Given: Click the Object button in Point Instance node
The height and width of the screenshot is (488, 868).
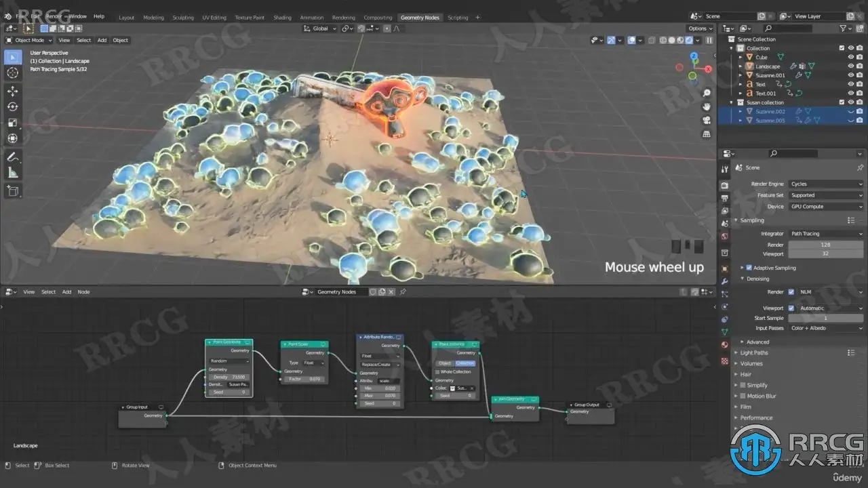Looking at the screenshot, I should pos(445,363).
